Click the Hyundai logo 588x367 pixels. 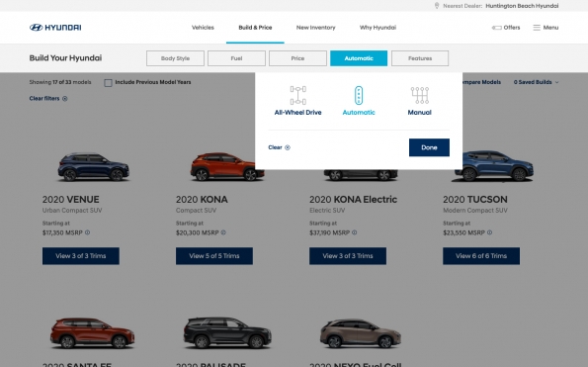(x=55, y=28)
